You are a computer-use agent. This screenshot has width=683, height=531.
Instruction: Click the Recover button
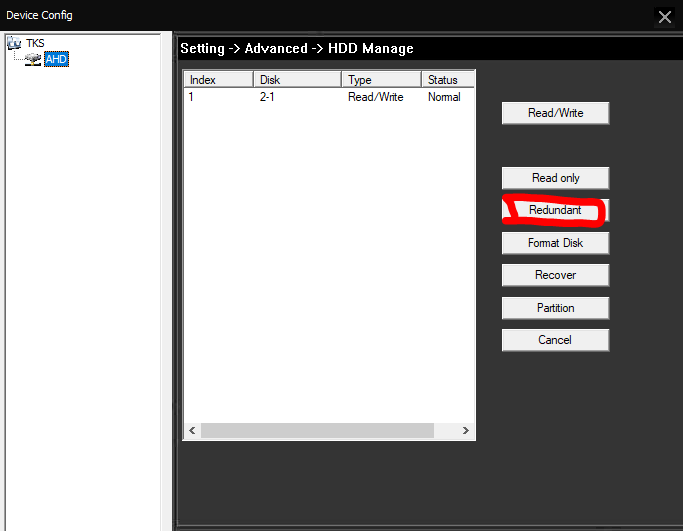555,275
